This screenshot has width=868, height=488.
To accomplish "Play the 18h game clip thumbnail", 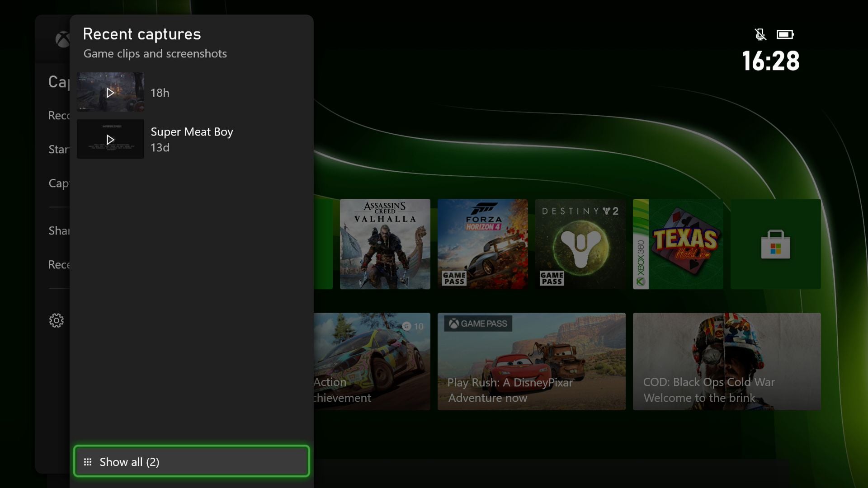I will [110, 92].
